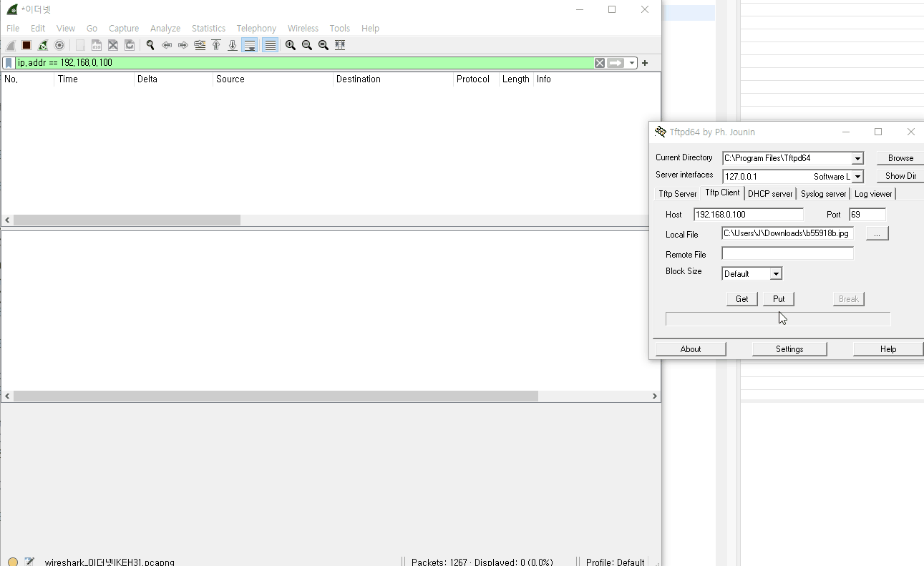
Task: Open Wireshark File menu
Action: pos(13,28)
